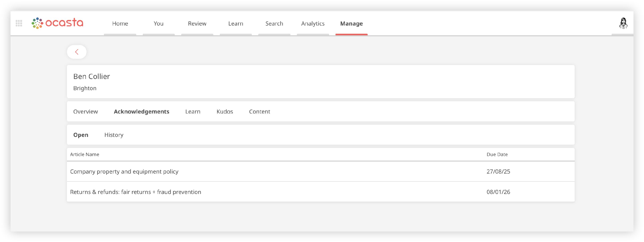The image size is (644, 242).
Task: Click the Ocasta logo
Action: click(x=57, y=23)
